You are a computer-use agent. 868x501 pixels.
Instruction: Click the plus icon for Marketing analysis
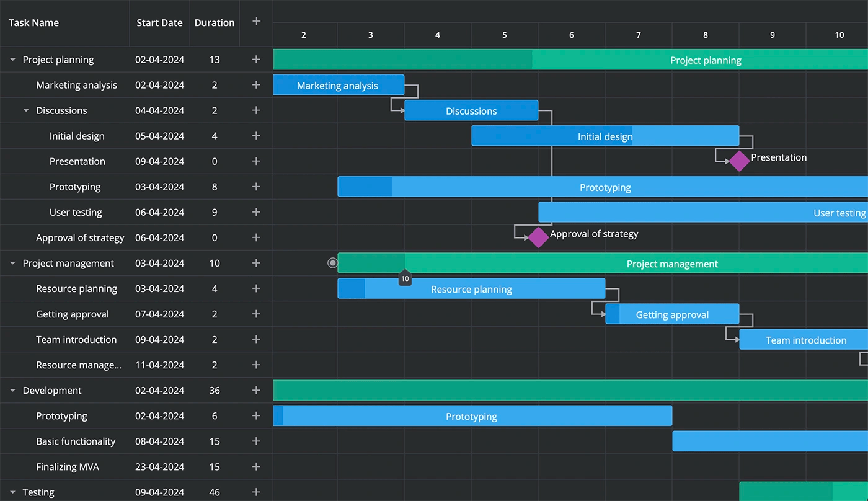pos(256,85)
